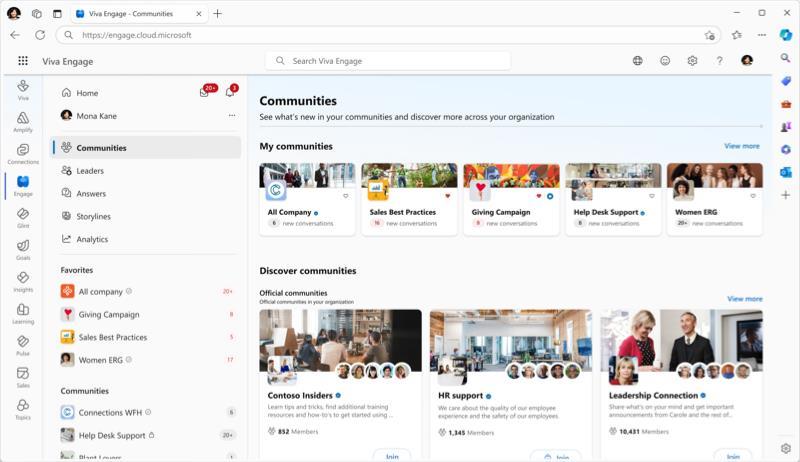Screen dimensions: 800x462
Task: Open the Women ERG card
Action: tap(715, 199)
